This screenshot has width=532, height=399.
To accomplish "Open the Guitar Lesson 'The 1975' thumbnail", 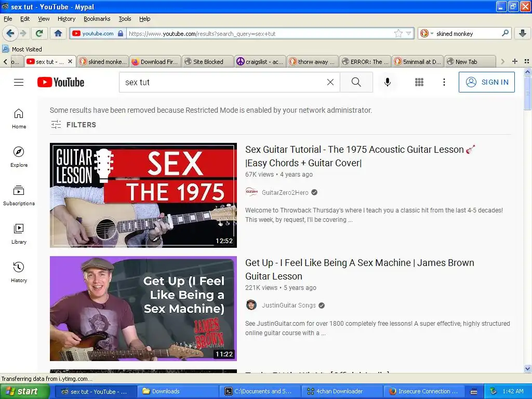I will 143,195.
